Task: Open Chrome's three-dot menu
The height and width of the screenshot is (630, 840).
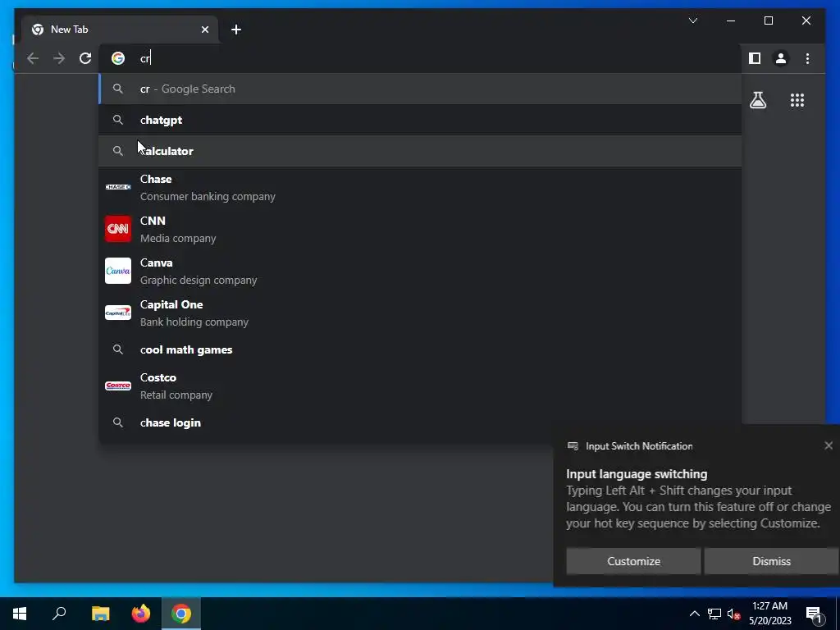Action: point(807,58)
